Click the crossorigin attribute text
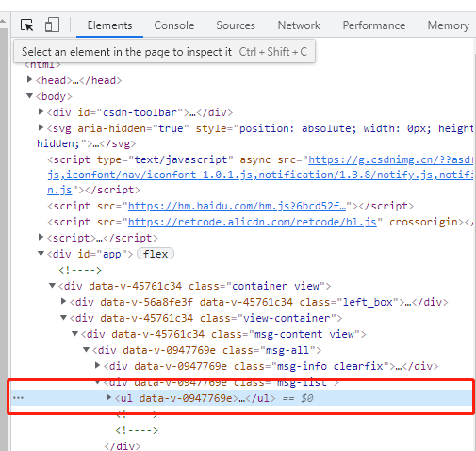476x451 pixels. [x=423, y=222]
